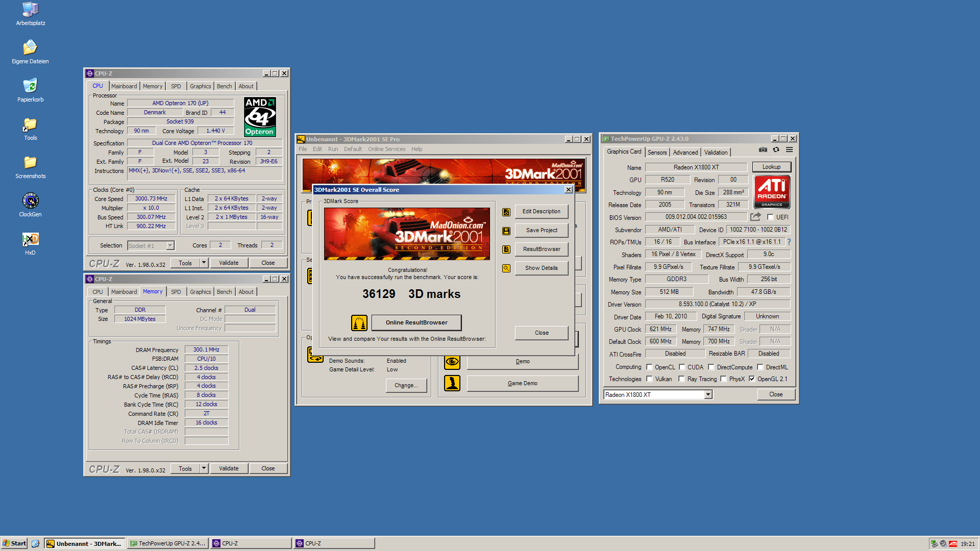Image resolution: width=980 pixels, height=551 pixels.
Task: Open the Windows Start button
Action: point(14,543)
